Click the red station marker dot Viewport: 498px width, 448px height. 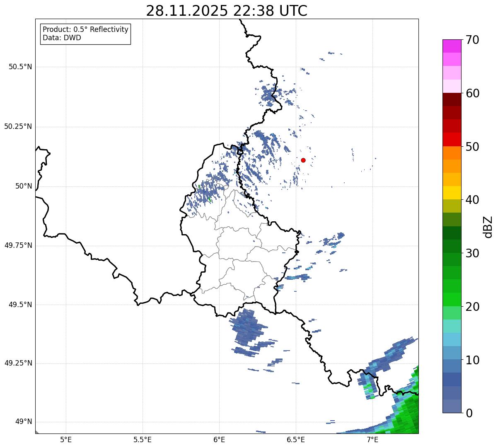pos(303,160)
